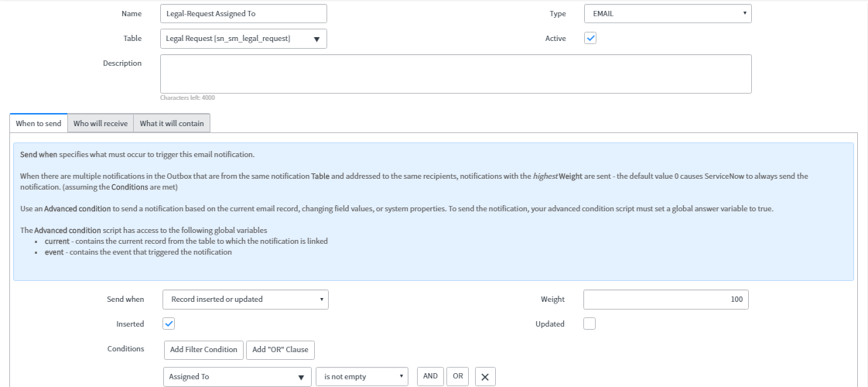Click the blue Send when help panel
The height and width of the screenshot is (387, 868).
[x=433, y=211]
